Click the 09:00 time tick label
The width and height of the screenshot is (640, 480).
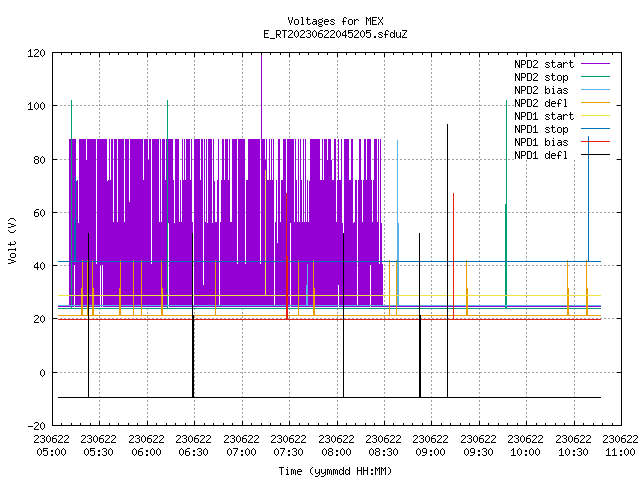430,452
